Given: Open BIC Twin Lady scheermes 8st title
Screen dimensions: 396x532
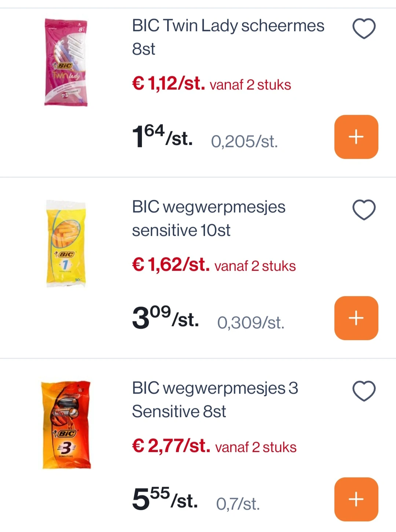Looking at the screenshot, I should point(228,37).
